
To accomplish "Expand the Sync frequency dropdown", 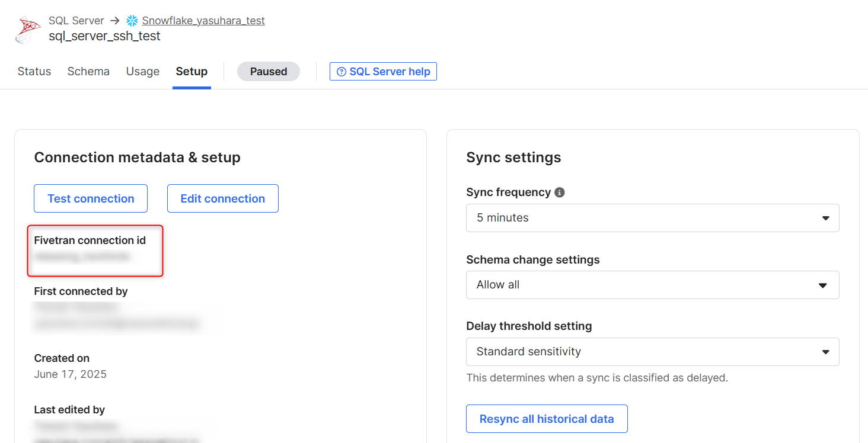I will (653, 218).
